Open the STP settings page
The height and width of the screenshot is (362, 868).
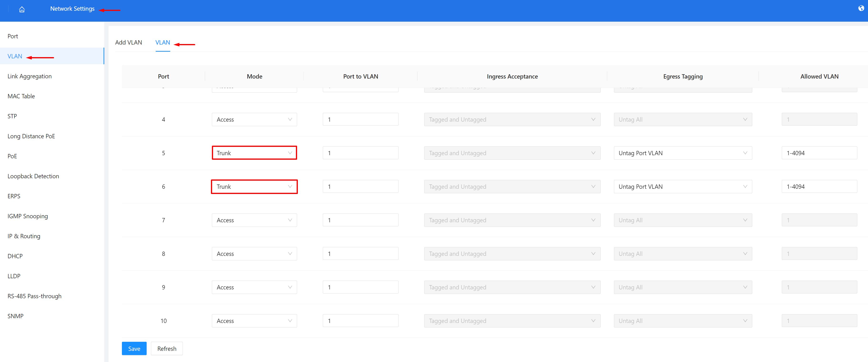click(x=12, y=116)
